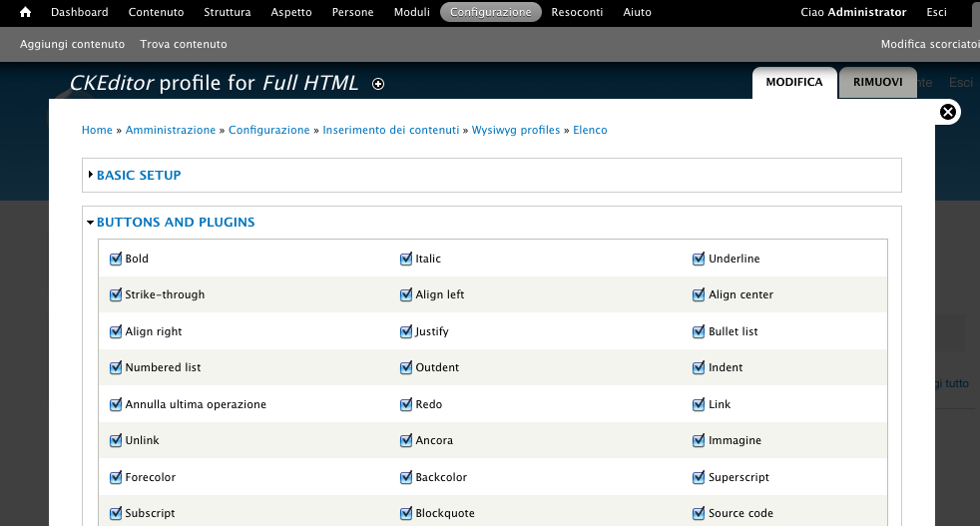Uncheck the Forecolor checkbox
Image resolution: width=980 pixels, height=526 pixels.
116,477
